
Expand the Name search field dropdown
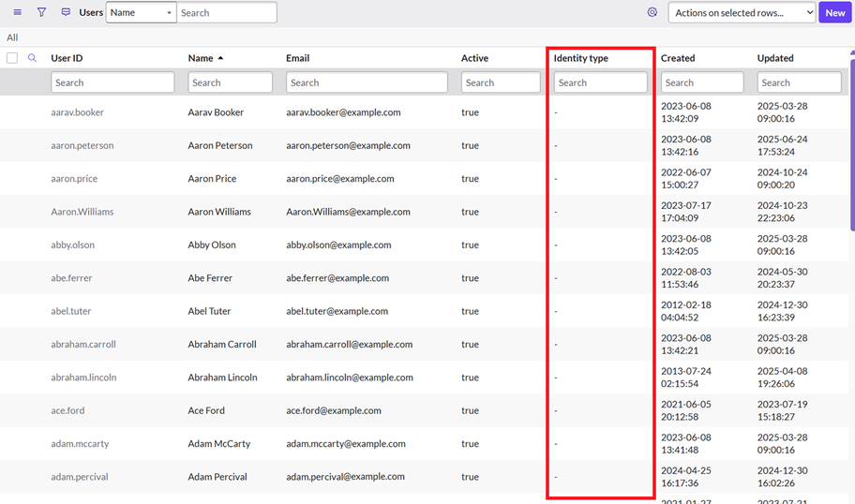click(141, 13)
